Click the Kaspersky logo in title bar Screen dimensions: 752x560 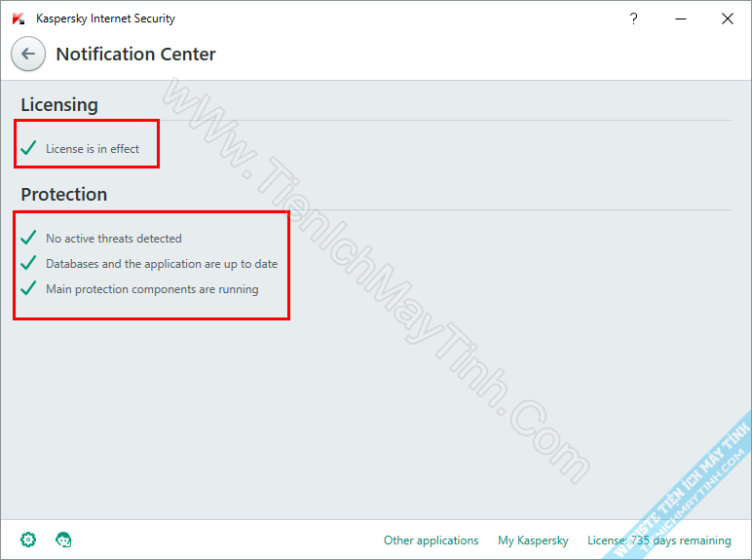click(19, 19)
